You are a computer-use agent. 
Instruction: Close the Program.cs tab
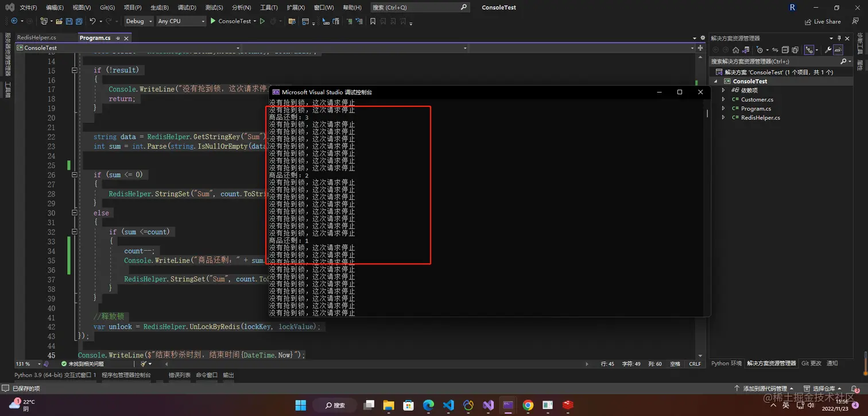pyautogui.click(x=126, y=38)
